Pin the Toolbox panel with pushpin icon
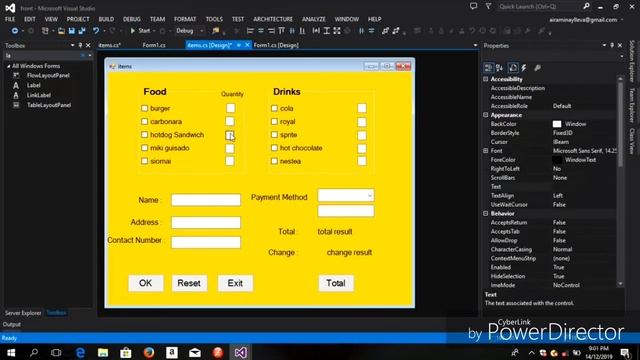Viewport: 640px width, 360px height. (80, 45)
